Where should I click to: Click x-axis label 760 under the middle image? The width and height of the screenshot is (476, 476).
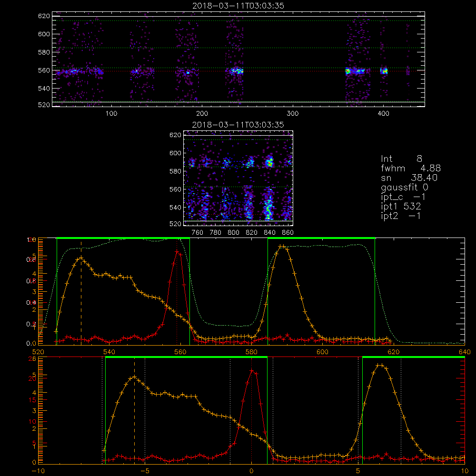[x=198, y=233]
